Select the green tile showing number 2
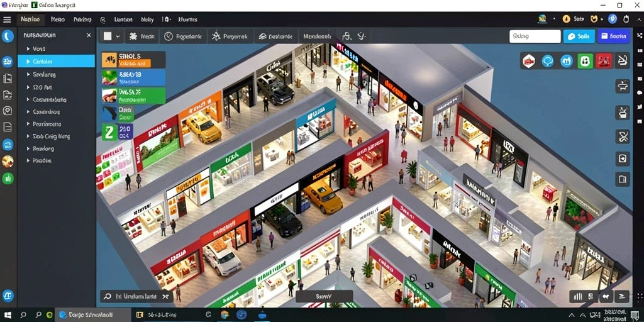Viewport: 644px width, 322px height. click(x=109, y=132)
